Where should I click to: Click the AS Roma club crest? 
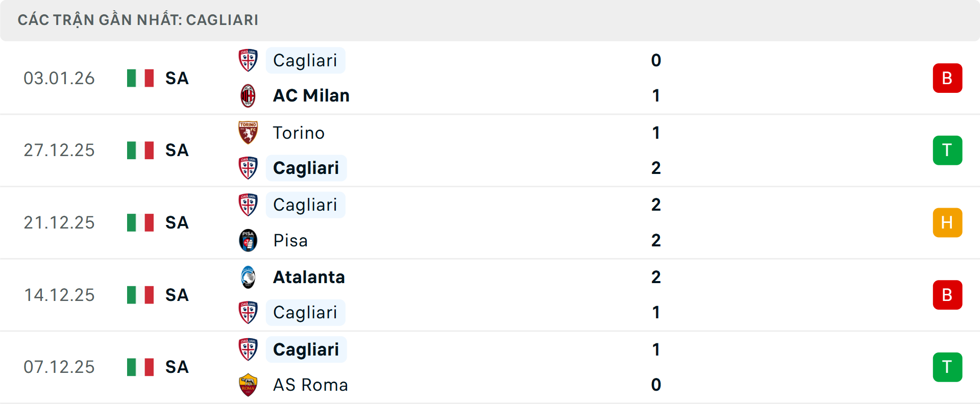(248, 385)
